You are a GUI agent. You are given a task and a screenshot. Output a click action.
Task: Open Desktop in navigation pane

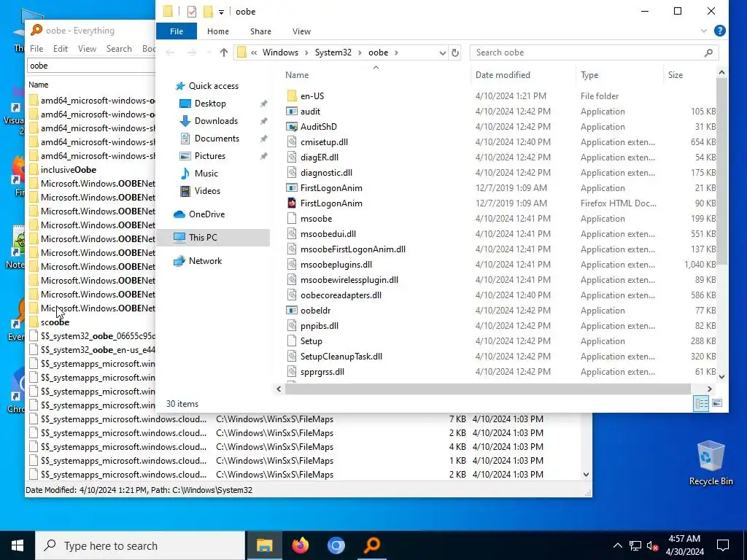pyautogui.click(x=210, y=104)
